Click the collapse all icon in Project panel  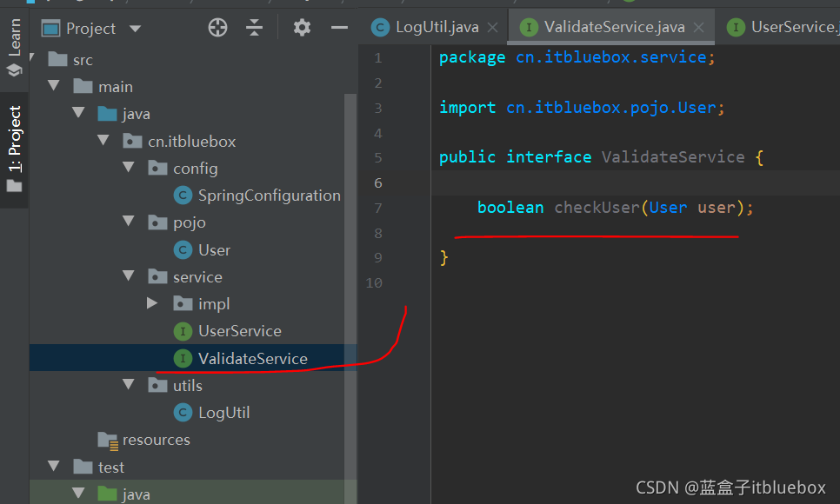click(x=255, y=27)
